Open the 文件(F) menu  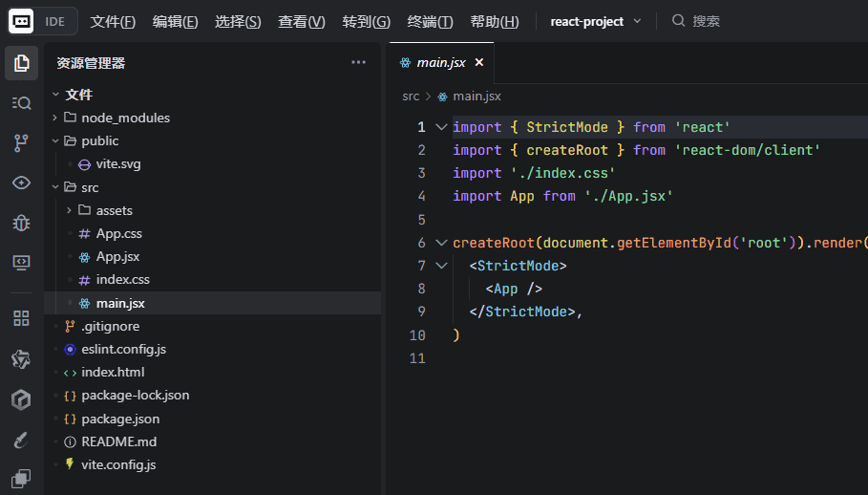point(113,22)
